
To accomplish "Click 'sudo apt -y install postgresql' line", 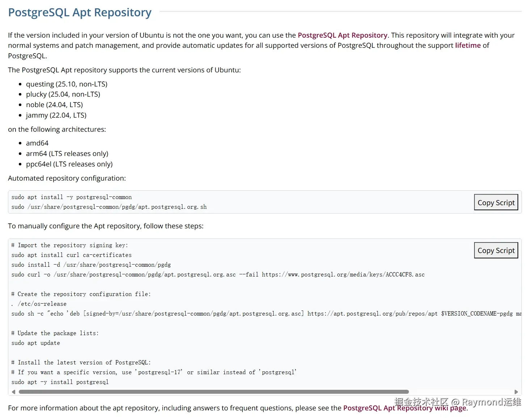I will [x=60, y=382].
